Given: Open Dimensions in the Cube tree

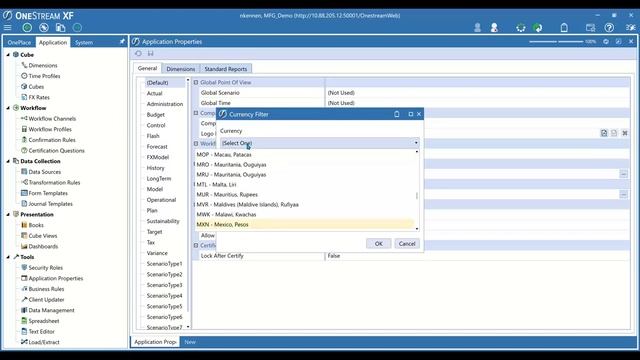Looking at the screenshot, I should (x=43, y=65).
